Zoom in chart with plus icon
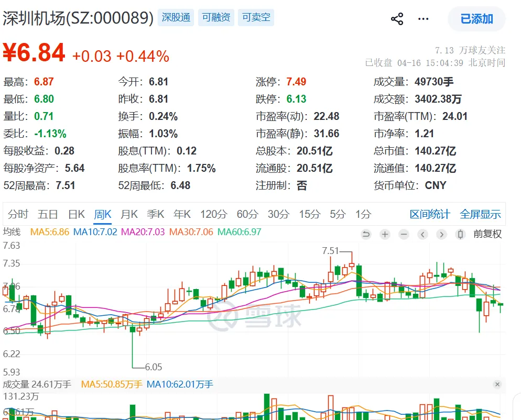The width and height of the screenshot is (521, 420). [x=385, y=235]
